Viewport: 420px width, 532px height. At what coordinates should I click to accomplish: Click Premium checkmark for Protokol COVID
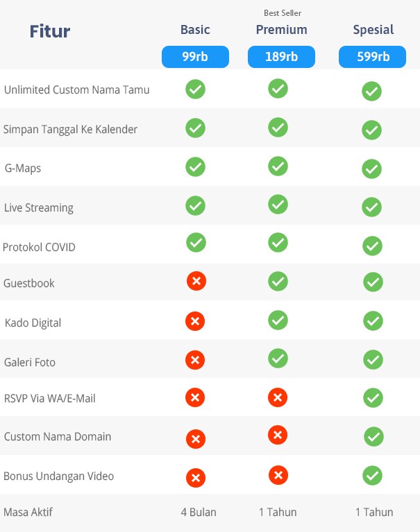278,243
